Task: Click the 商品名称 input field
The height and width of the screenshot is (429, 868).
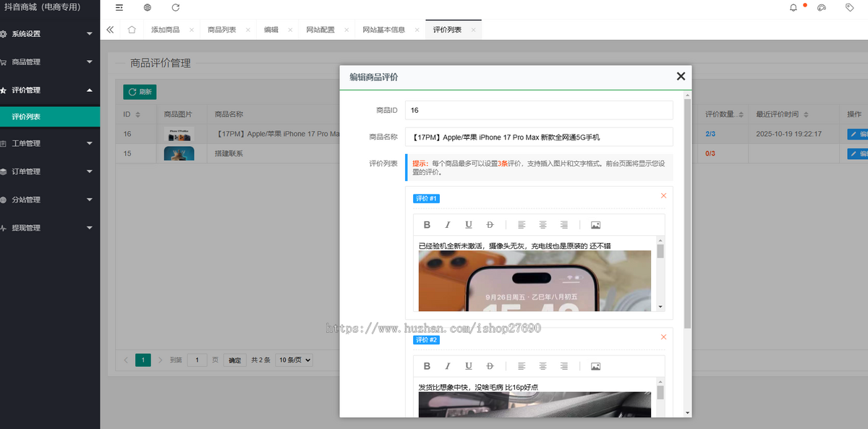Action: pos(539,137)
